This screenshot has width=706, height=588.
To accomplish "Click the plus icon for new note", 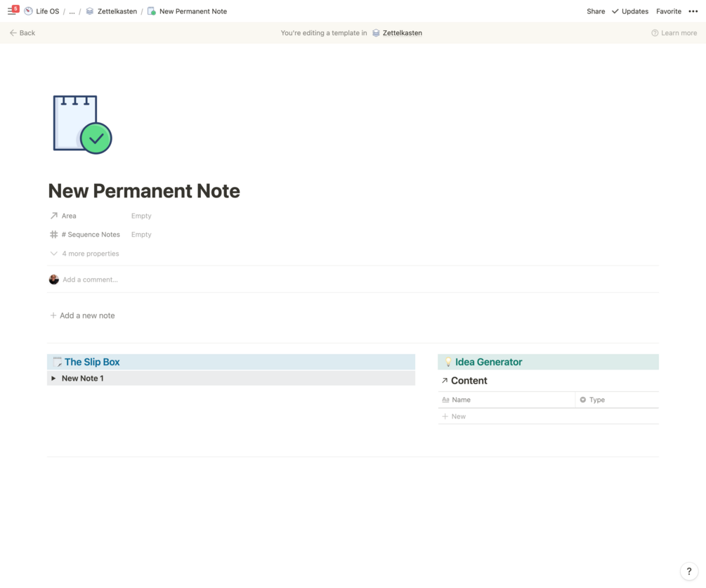I will [x=53, y=315].
